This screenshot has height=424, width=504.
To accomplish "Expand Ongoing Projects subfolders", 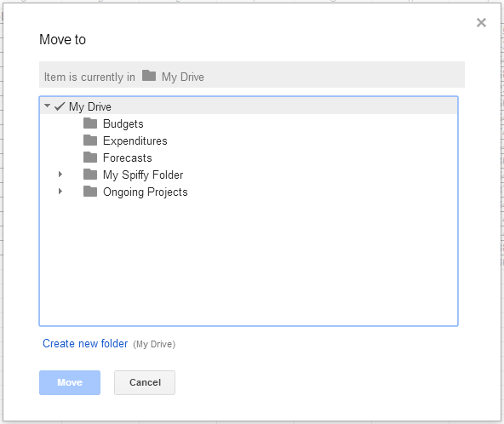I will 60,192.
